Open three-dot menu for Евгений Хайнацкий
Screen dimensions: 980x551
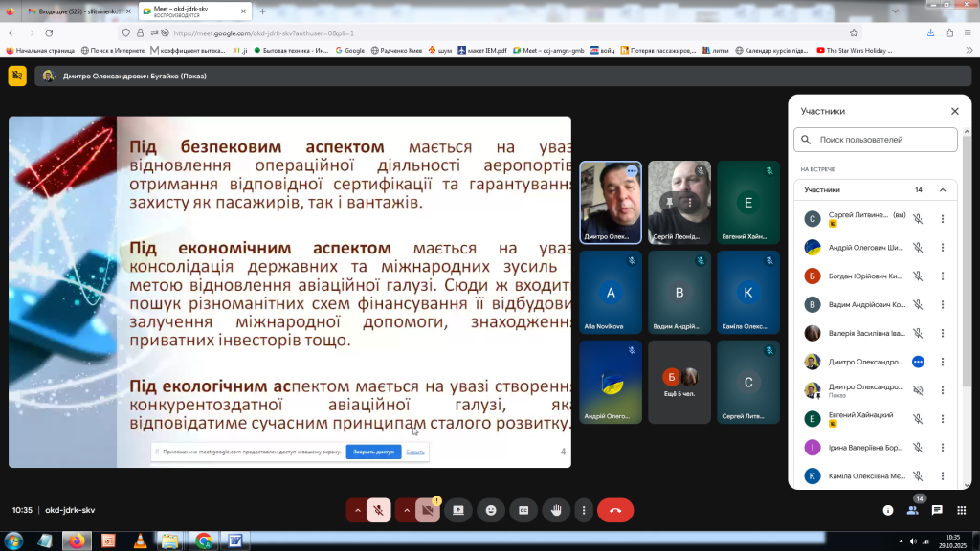pyautogui.click(x=942, y=418)
